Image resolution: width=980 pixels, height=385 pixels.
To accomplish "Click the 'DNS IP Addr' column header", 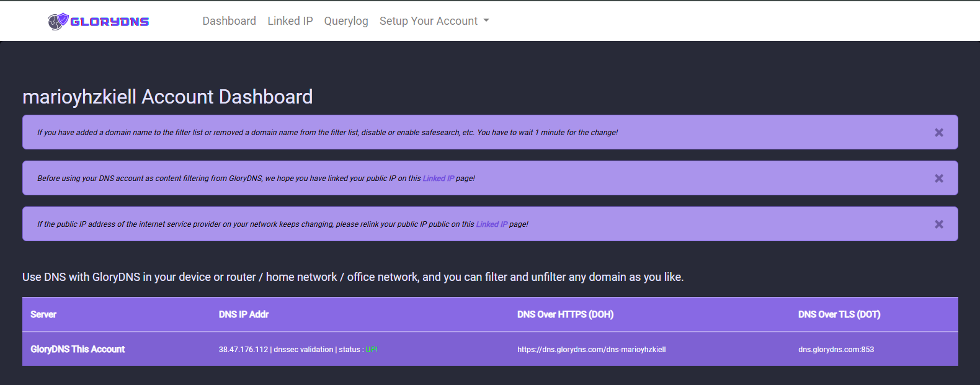I will coord(244,314).
